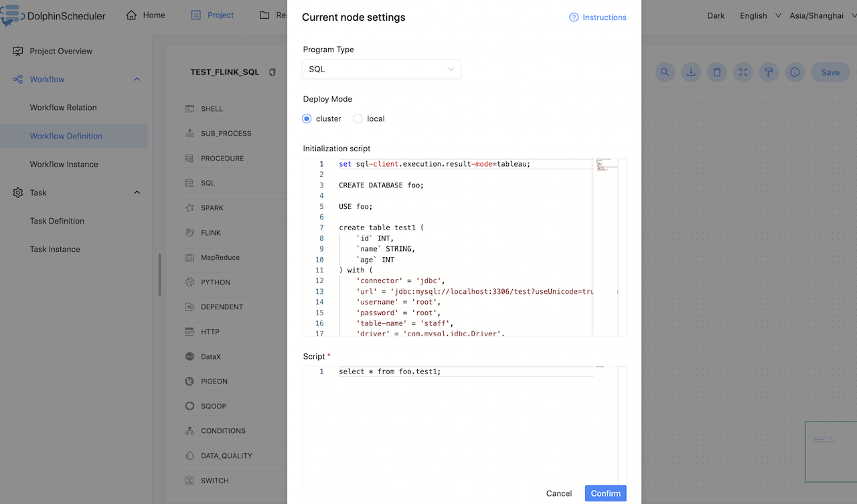The width and height of the screenshot is (857, 504).
Task: Click into the Script editor field
Action: point(464,425)
